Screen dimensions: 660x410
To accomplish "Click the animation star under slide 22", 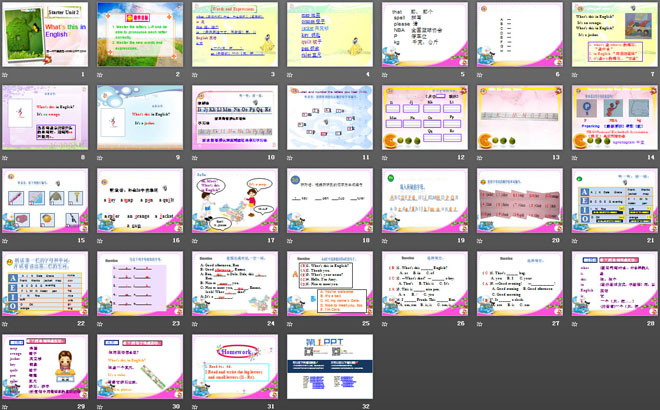I will pos(6,324).
